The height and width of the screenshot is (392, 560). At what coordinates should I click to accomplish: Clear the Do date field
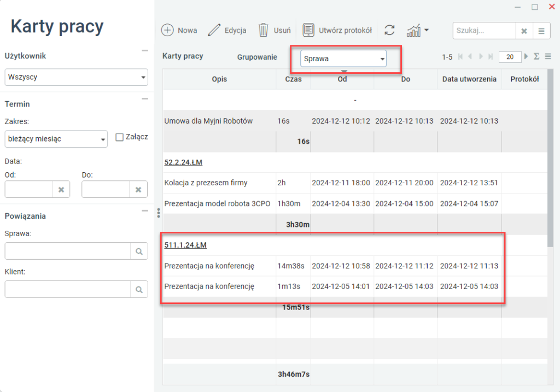[138, 190]
